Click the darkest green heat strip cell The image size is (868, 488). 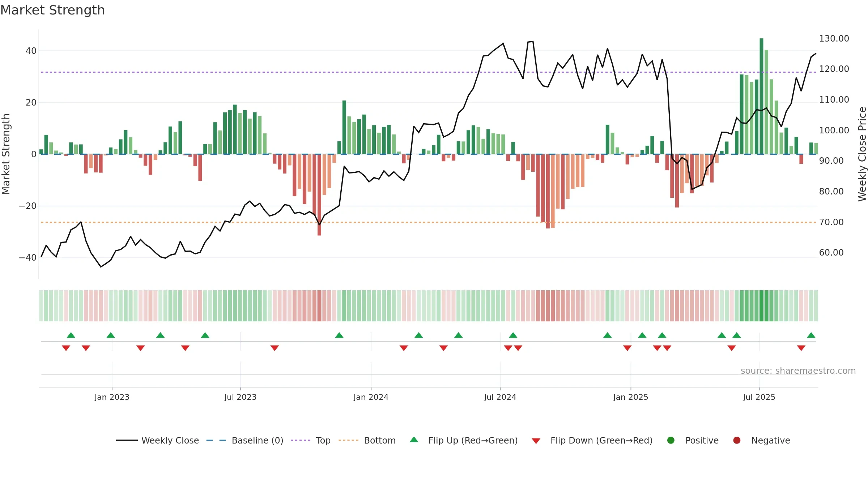[761, 306]
